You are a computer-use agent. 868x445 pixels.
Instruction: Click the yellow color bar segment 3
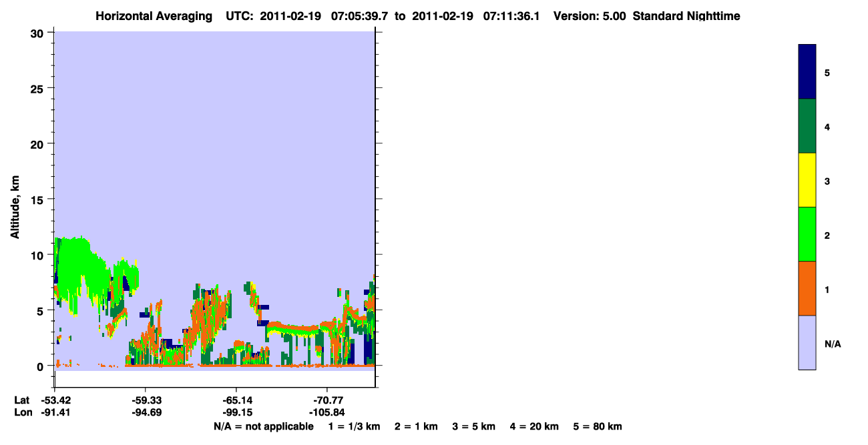coord(807,180)
